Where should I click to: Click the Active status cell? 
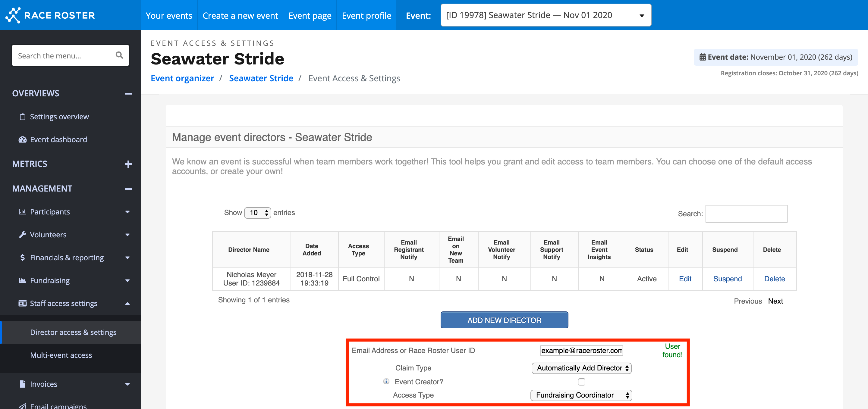pos(647,279)
